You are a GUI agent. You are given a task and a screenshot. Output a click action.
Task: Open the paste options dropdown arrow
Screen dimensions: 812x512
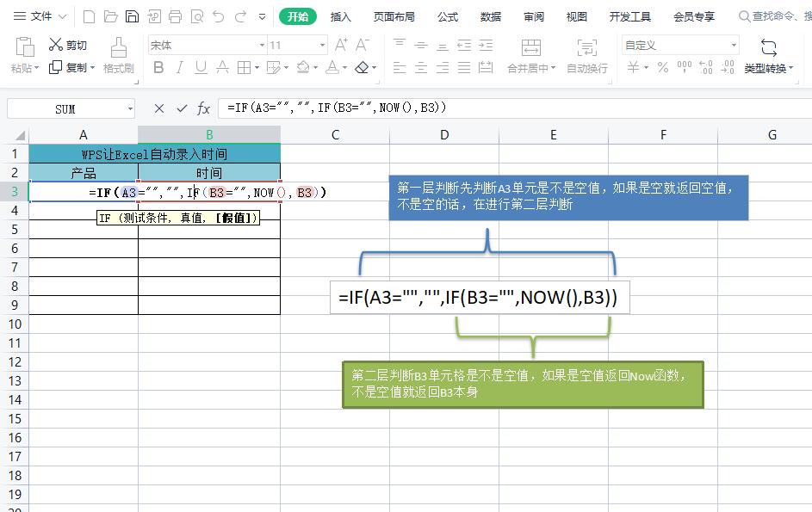pos(37,68)
